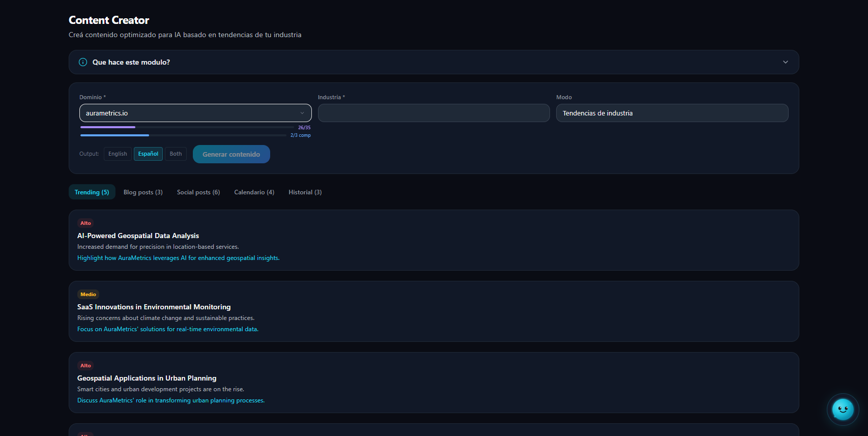Expand the 'Que hace este modulo?' chevron
Screen dimensions: 868x436
(x=785, y=62)
